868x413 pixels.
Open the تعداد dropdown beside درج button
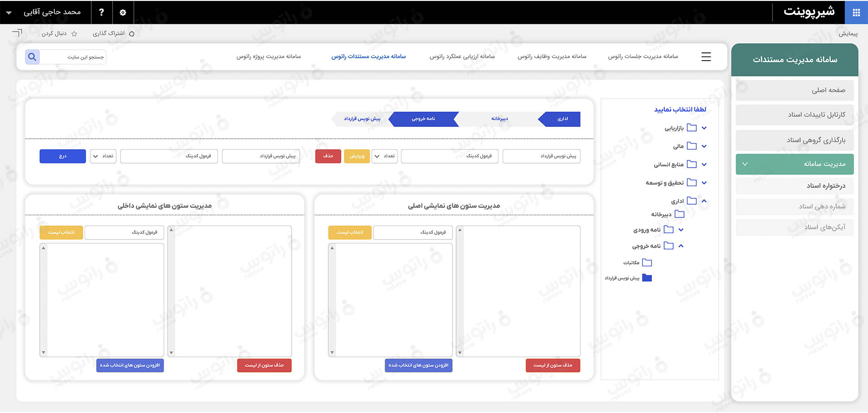[x=103, y=156]
